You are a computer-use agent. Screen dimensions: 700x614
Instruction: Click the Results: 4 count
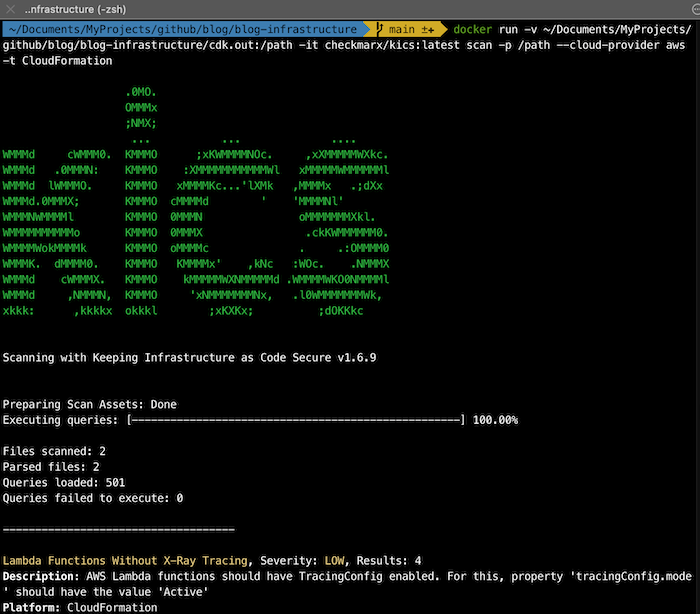[389, 561]
